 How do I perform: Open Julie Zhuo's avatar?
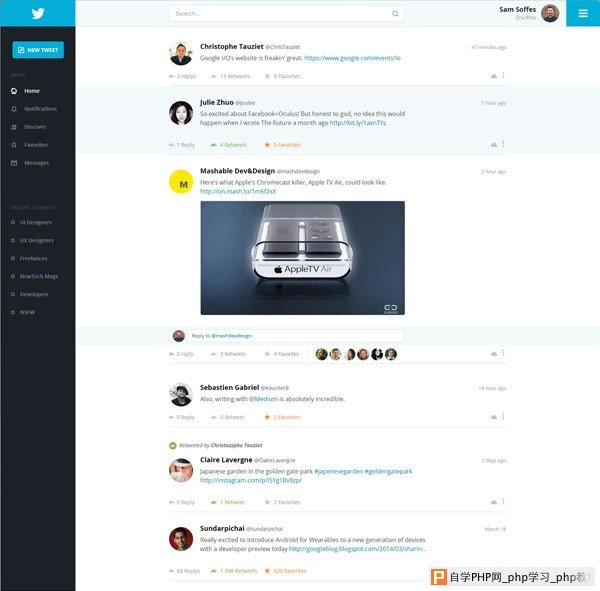(181, 113)
